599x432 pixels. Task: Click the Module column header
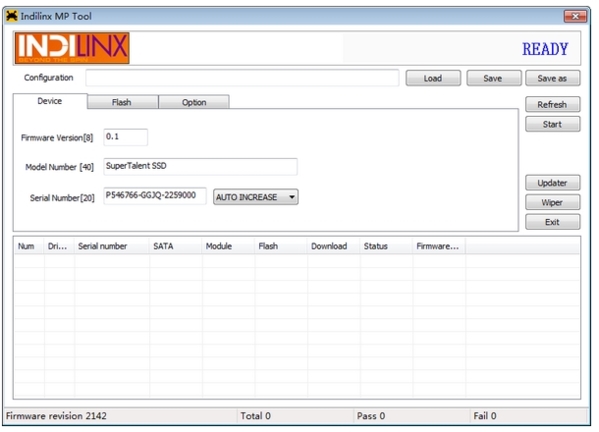228,246
